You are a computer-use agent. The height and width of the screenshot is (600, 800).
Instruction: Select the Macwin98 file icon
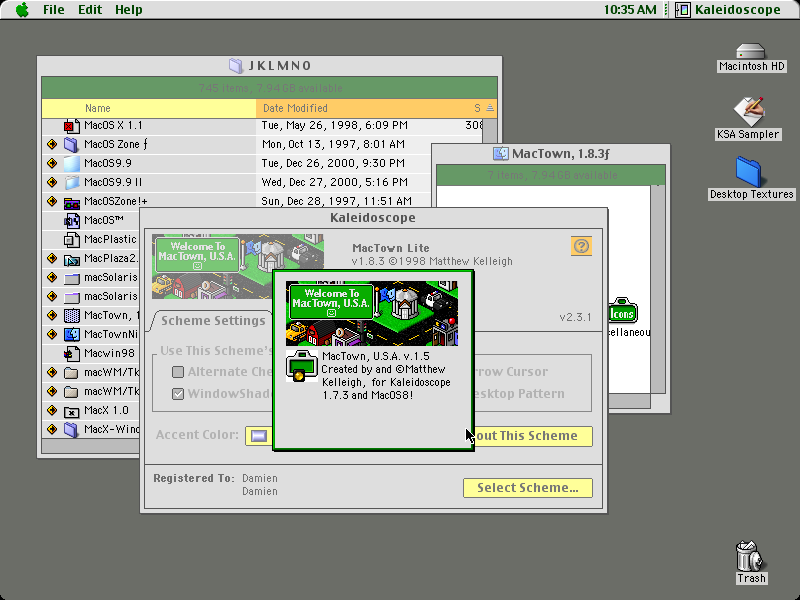point(71,353)
